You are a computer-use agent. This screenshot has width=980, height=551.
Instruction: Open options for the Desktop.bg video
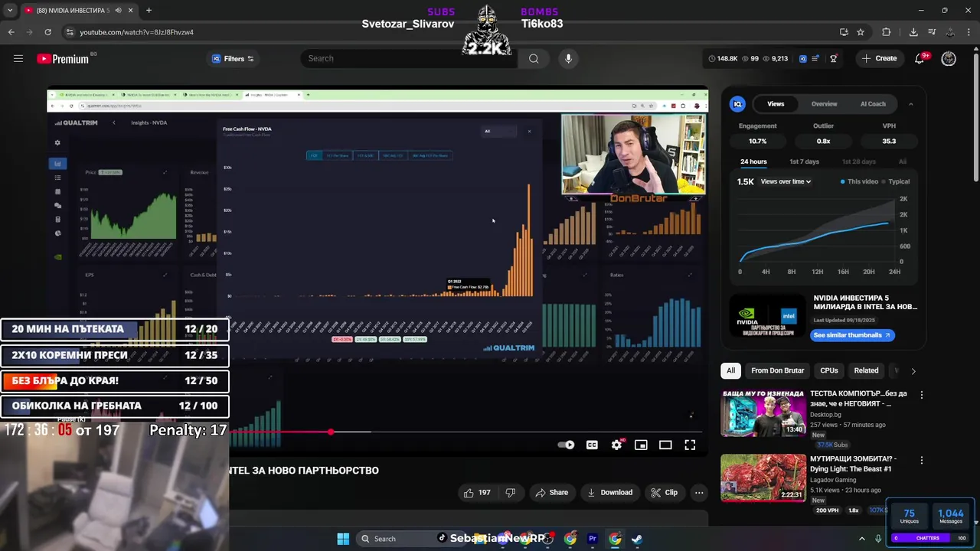coord(921,395)
